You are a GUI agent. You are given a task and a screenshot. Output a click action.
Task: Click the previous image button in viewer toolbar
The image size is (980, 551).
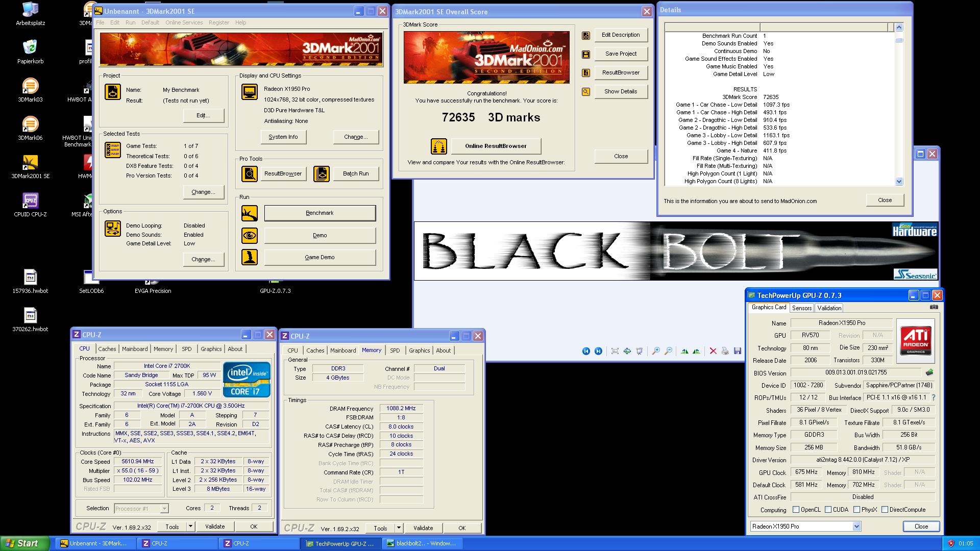tap(586, 351)
